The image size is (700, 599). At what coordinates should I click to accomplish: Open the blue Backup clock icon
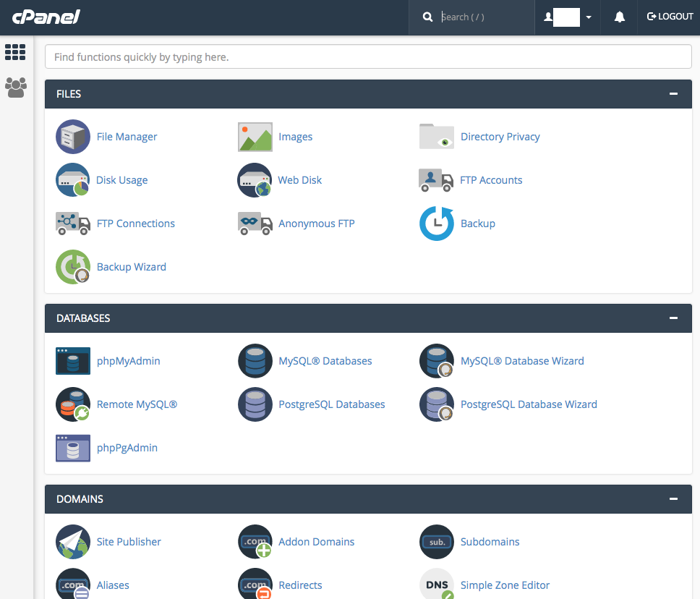point(437,224)
